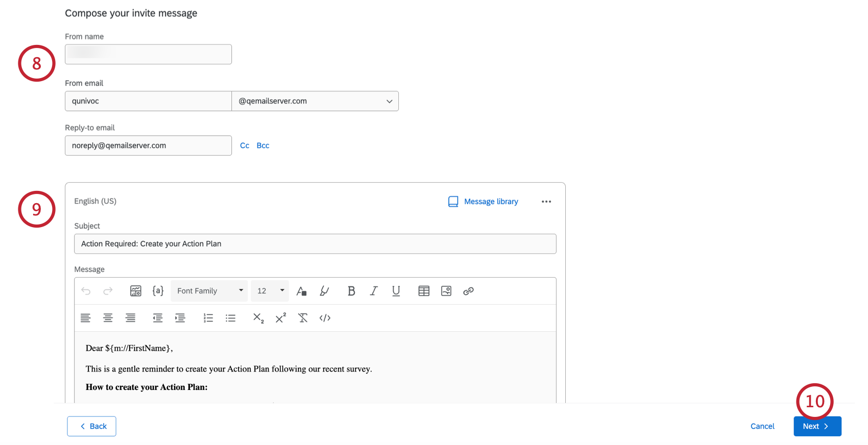Open the Message library
This screenshot has height=445, width=868.
tap(483, 202)
